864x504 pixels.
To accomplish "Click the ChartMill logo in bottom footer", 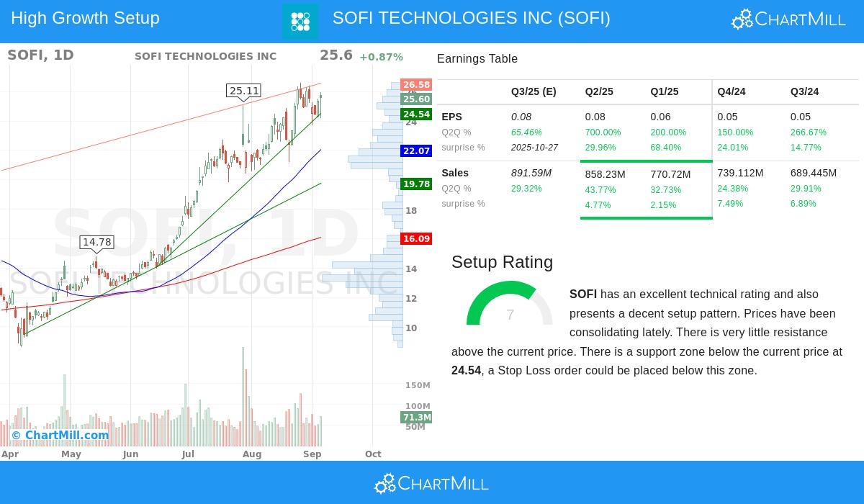I will [431, 484].
